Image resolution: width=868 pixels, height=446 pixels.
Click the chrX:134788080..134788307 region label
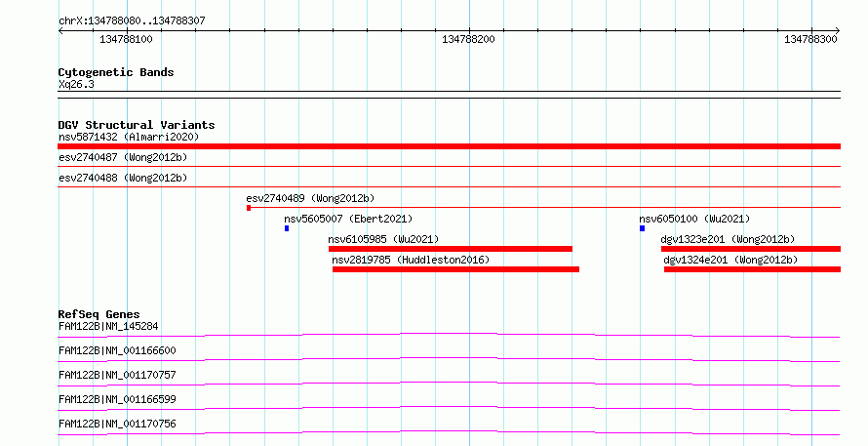click(132, 20)
